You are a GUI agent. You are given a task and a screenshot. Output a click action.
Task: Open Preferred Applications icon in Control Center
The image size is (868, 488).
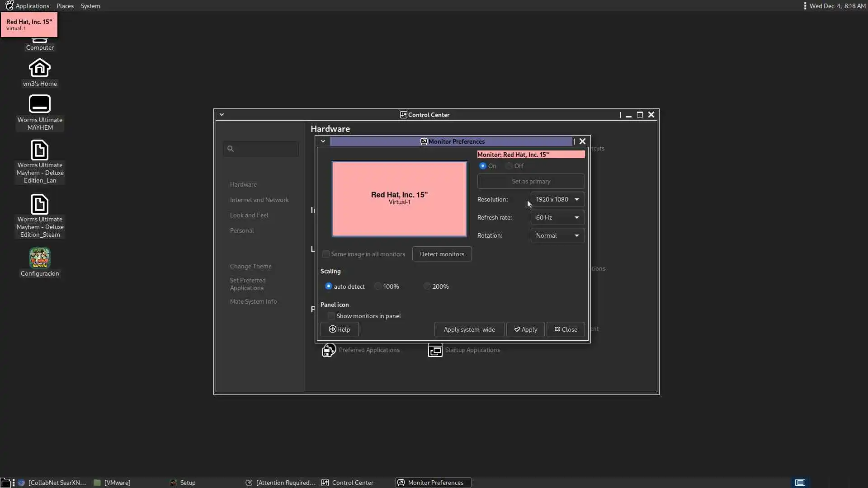click(329, 350)
